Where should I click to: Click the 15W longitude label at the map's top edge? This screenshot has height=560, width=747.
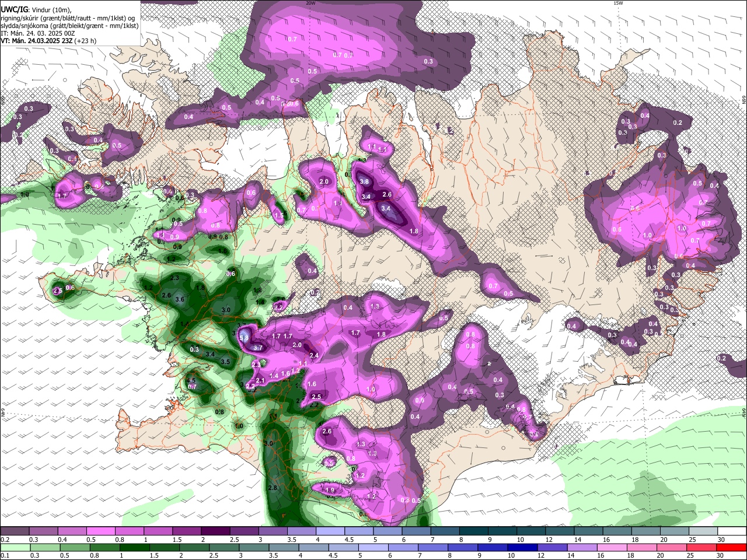(619, 3)
